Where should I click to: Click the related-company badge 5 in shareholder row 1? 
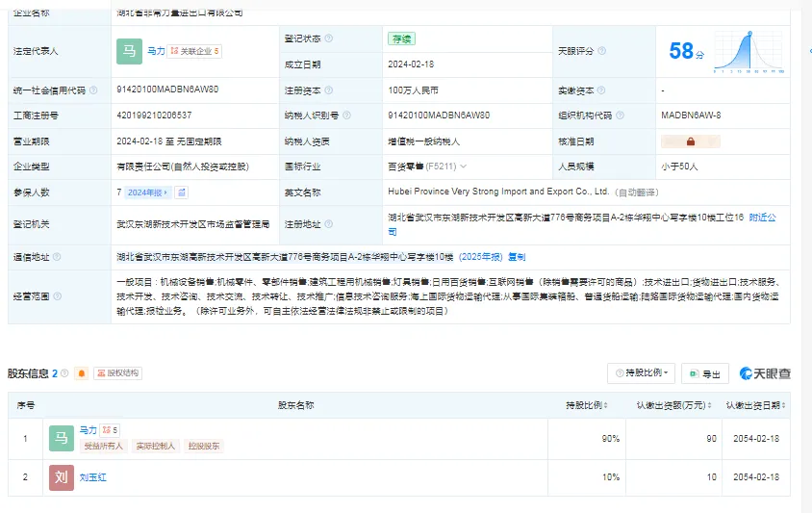point(110,430)
